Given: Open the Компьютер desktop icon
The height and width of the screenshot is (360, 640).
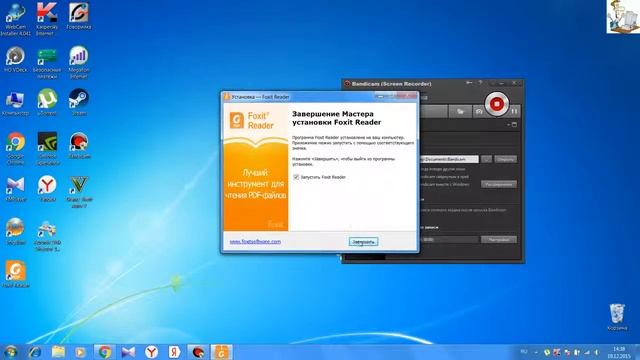Looking at the screenshot, I should (x=16, y=104).
